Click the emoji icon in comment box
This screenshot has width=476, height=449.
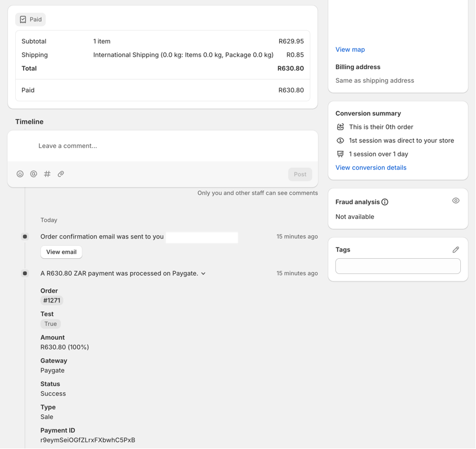[x=20, y=174]
